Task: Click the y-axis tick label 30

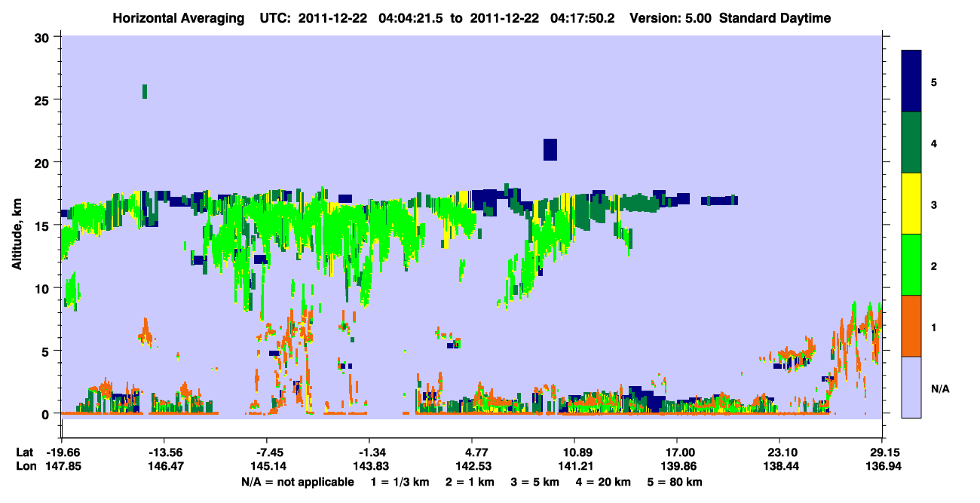Action: (x=43, y=37)
